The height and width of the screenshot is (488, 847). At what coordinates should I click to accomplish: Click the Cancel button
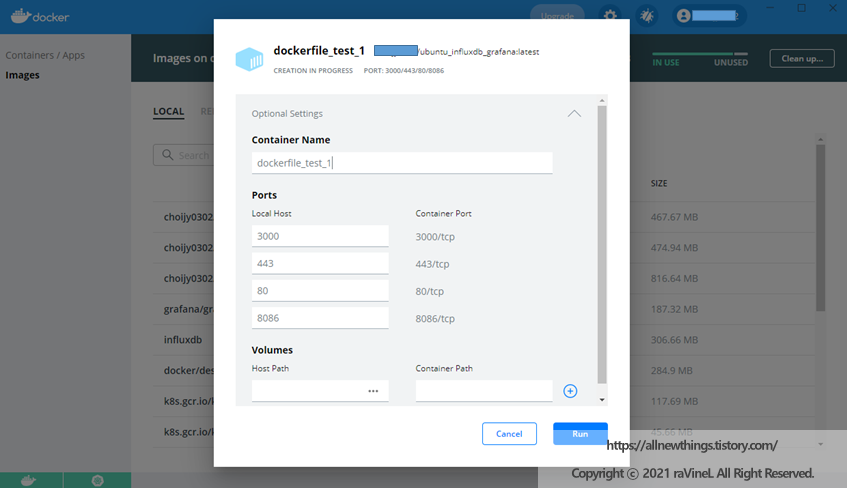coord(509,433)
